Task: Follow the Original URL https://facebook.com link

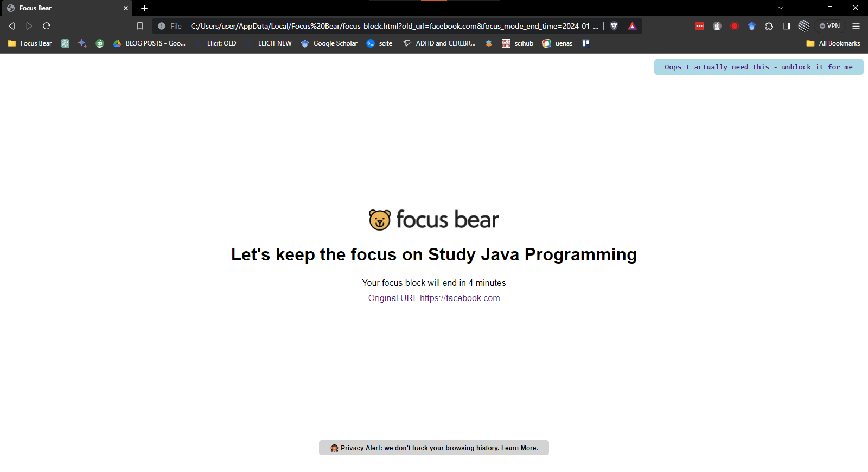Action: click(x=434, y=298)
